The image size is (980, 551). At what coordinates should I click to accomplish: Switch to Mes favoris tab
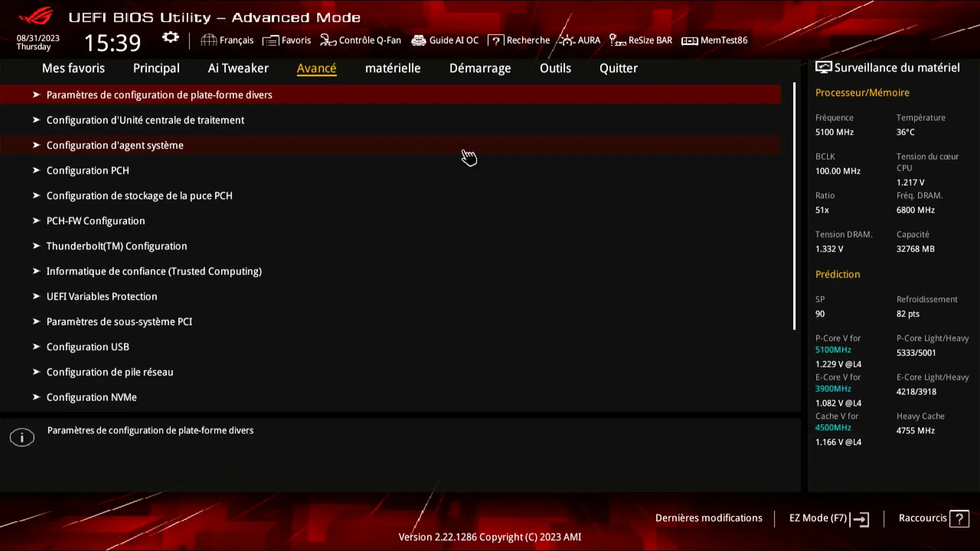(73, 68)
